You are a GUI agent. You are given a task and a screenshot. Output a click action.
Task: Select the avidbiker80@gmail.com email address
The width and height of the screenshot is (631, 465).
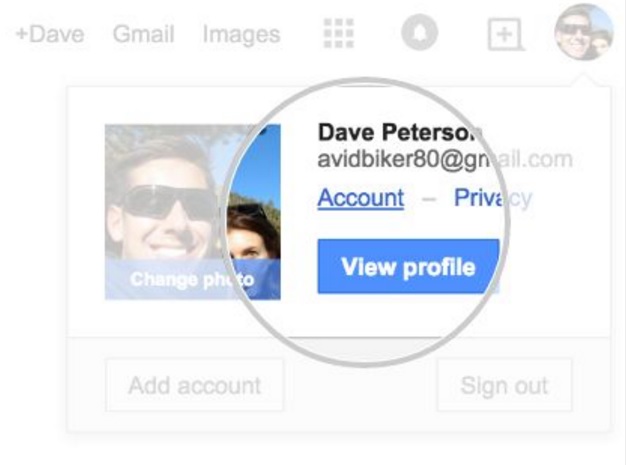point(445,160)
